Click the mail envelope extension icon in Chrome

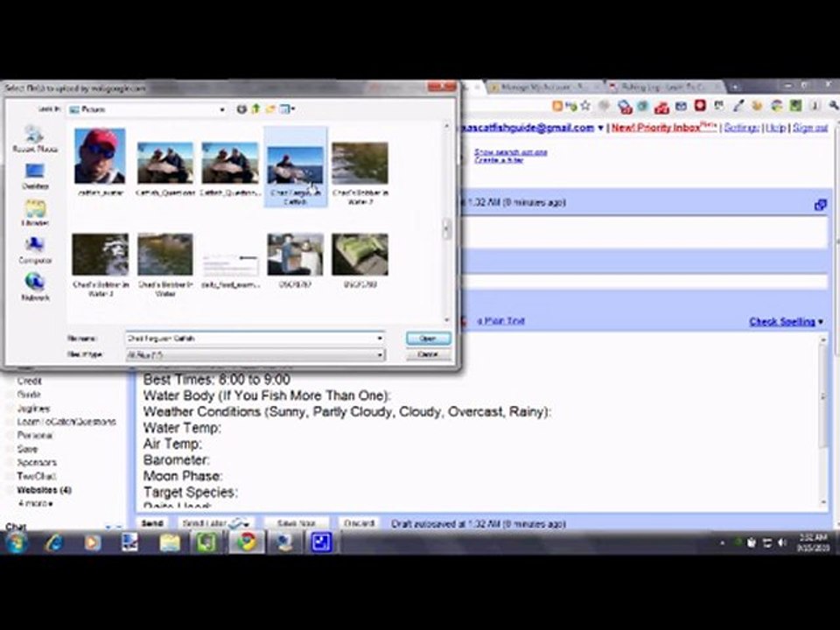pos(681,106)
